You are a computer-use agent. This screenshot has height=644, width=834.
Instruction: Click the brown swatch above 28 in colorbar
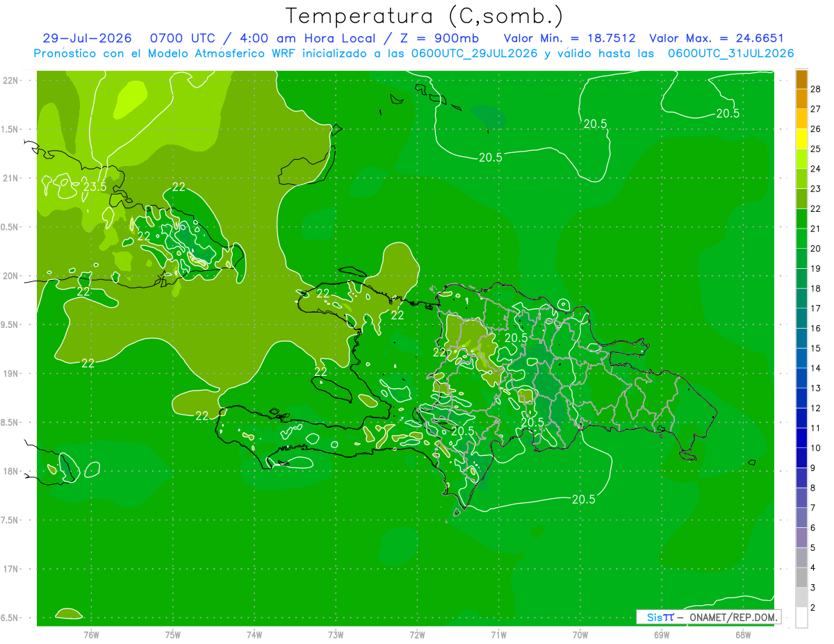801,79
